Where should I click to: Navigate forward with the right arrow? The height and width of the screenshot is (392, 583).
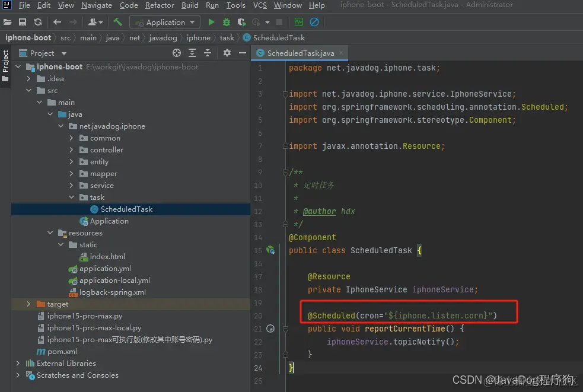pyautogui.click(x=73, y=23)
